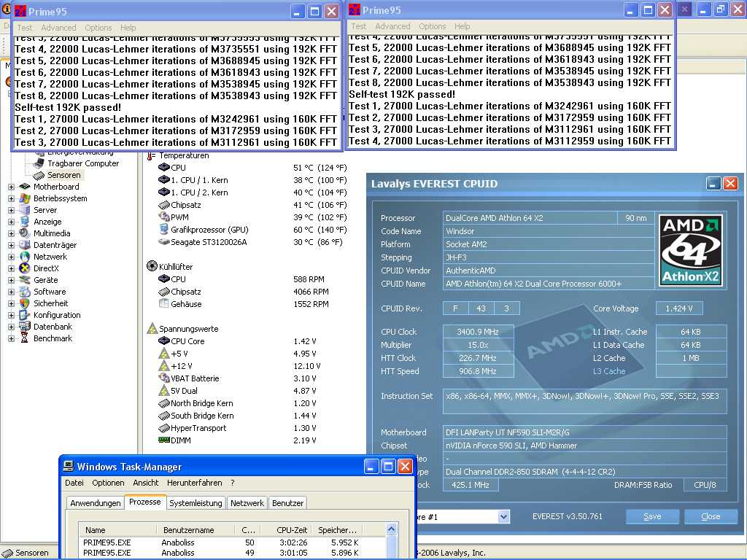The image size is (747, 560).
Task: Open the CPU core selector dropdown in CPUID
Action: [503, 517]
